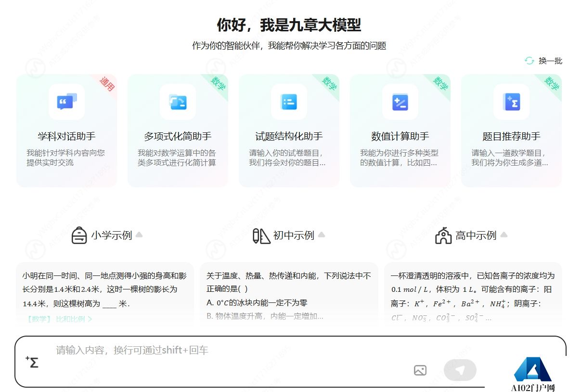Click the 试题结构化助手 list icon
This screenshot has height=392, width=581.
tap(289, 102)
